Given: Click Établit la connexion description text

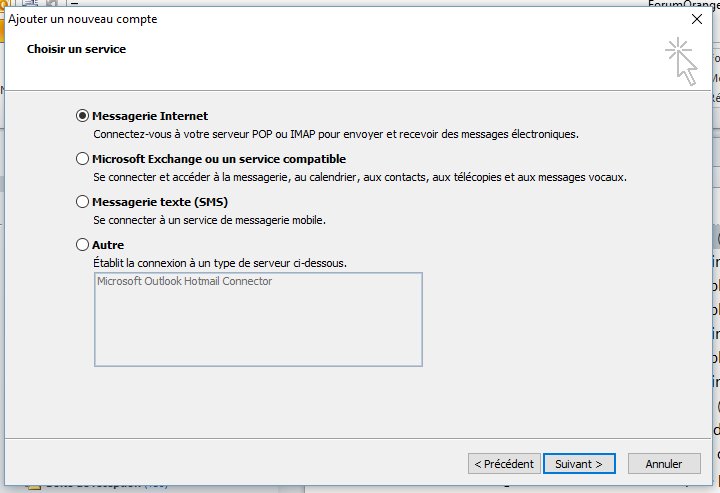Looking at the screenshot, I should pyautogui.click(x=220, y=262).
